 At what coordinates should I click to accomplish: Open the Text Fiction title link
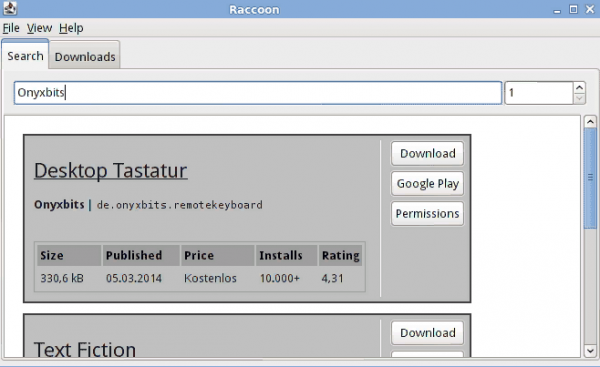(85, 349)
